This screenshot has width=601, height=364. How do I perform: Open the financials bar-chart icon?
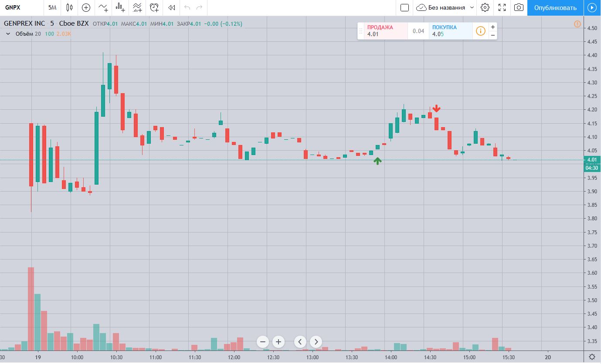(x=120, y=7)
